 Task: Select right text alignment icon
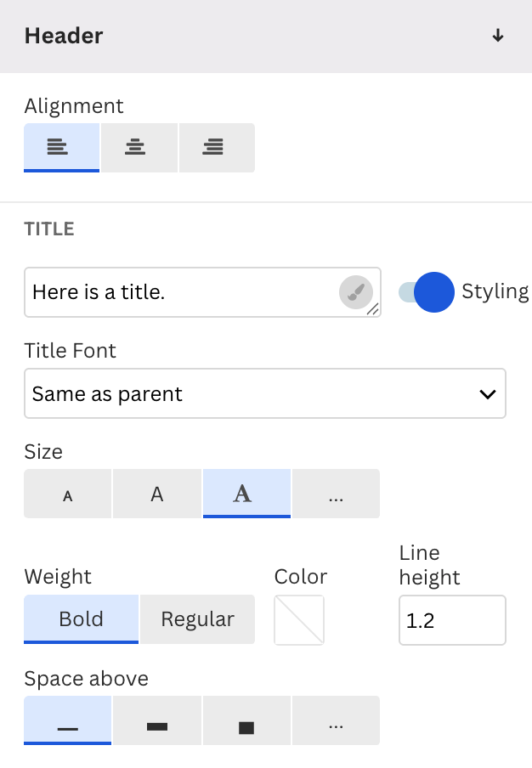coord(216,147)
